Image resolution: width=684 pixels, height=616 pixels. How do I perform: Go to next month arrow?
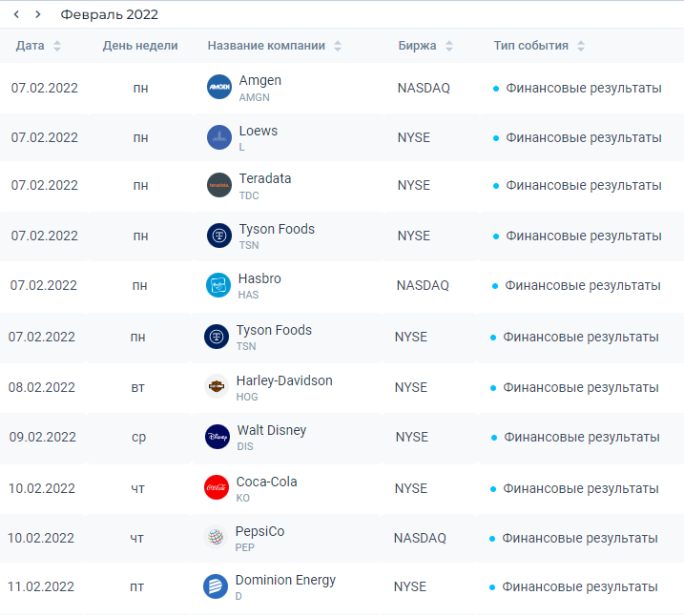[x=38, y=14]
